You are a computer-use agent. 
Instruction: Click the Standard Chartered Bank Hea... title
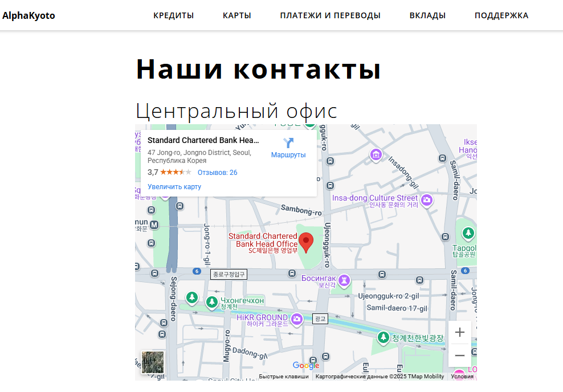[203, 140]
